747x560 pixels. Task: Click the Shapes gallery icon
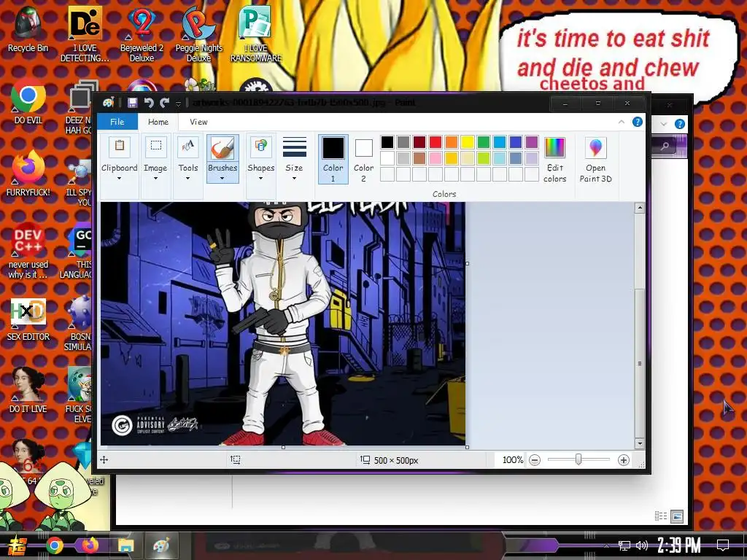[260, 146]
